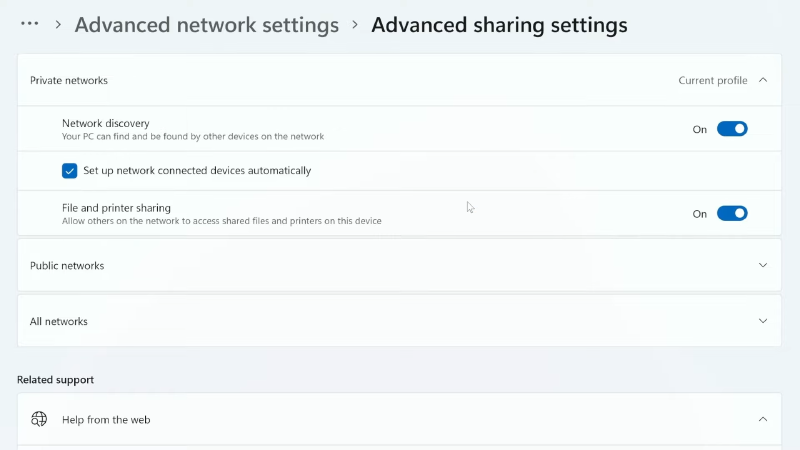
Task: Click the globe icon beside Help from the web
Action: 39,419
